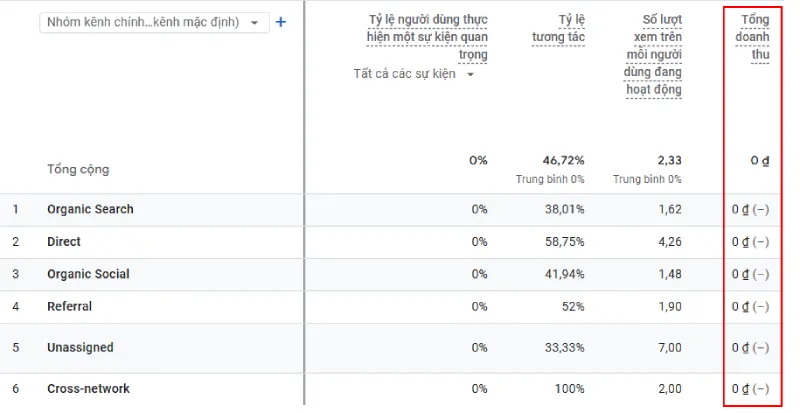Click Direct views per user value 4,26
This screenshot has width=800, height=413.
669,242
